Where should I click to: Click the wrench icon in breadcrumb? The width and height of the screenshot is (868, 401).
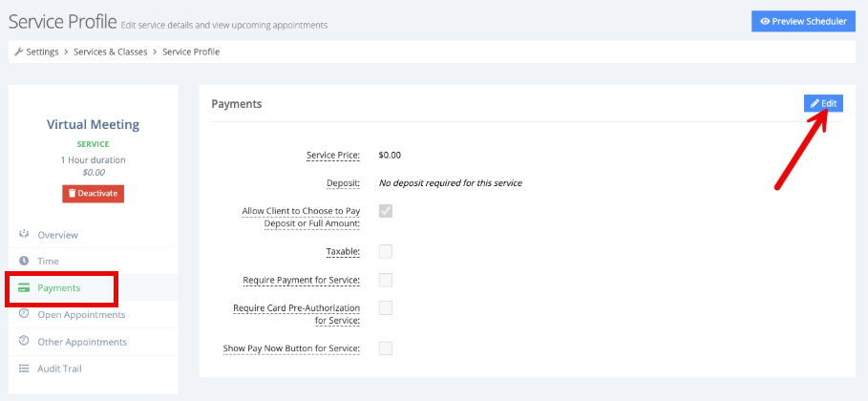18,52
